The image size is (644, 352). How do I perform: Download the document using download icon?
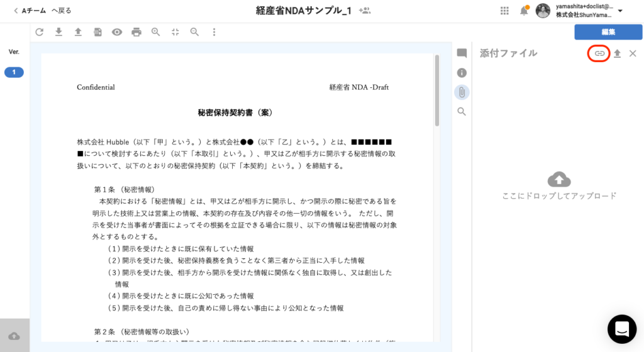pos(58,32)
